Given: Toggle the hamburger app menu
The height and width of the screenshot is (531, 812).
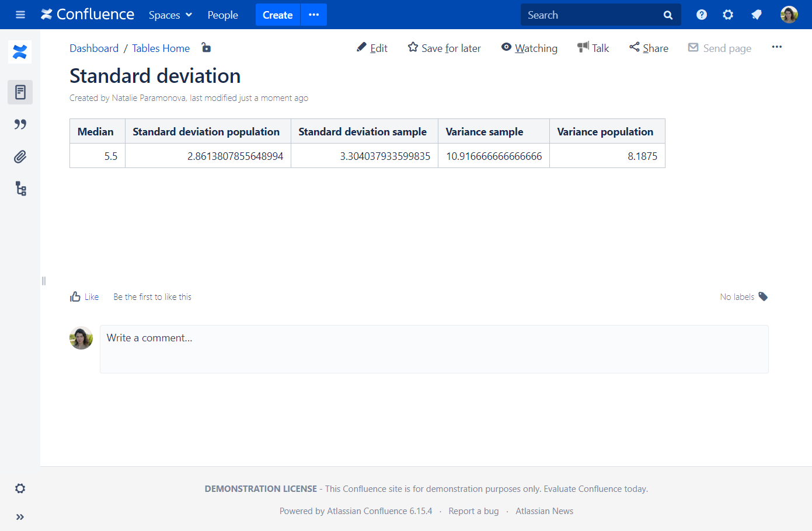Looking at the screenshot, I should (20, 15).
